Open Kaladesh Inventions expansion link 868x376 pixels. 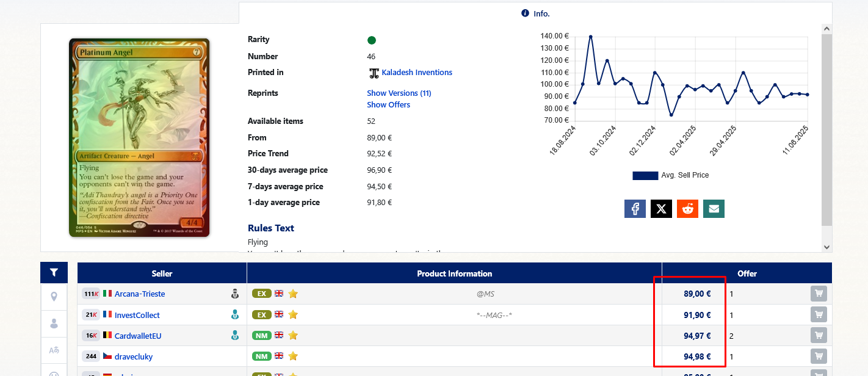[416, 73]
